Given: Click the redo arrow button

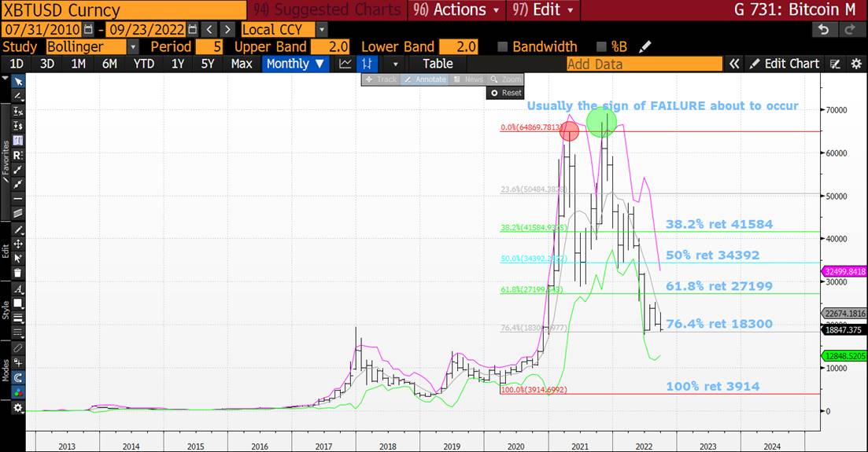Looking at the screenshot, I should coord(850,29).
